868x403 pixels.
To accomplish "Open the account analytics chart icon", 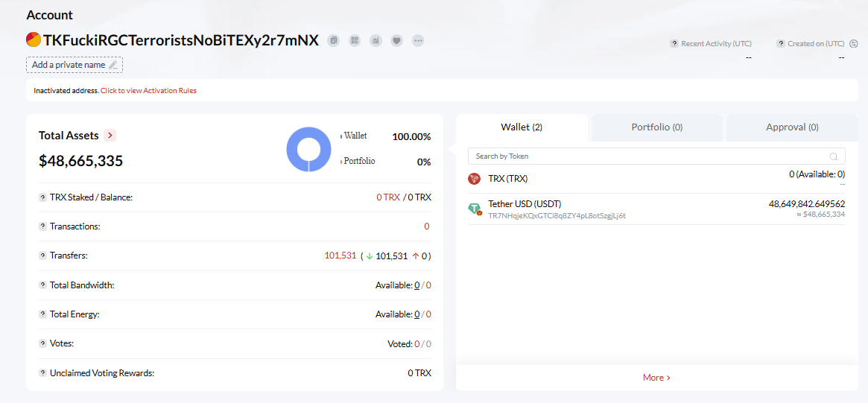I will pos(376,40).
